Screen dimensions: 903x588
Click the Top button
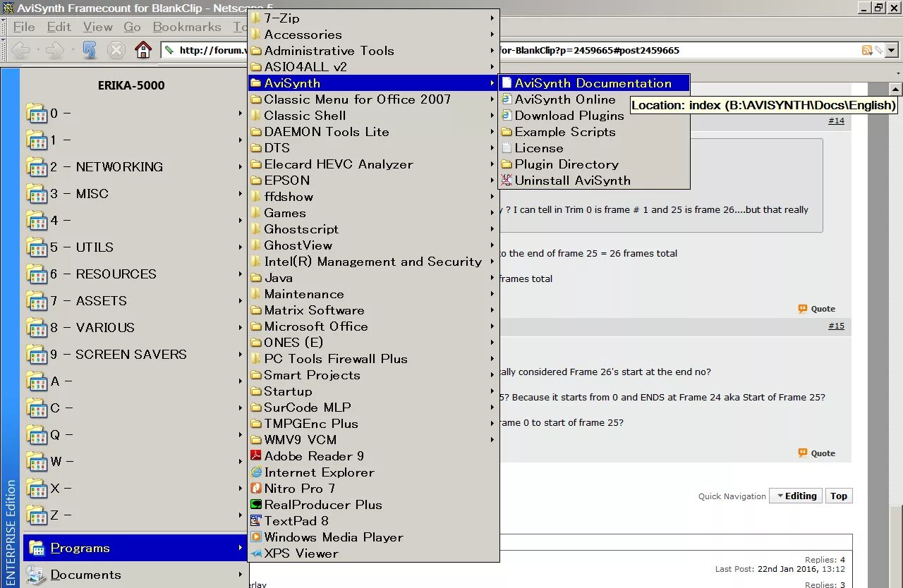pos(839,496)
